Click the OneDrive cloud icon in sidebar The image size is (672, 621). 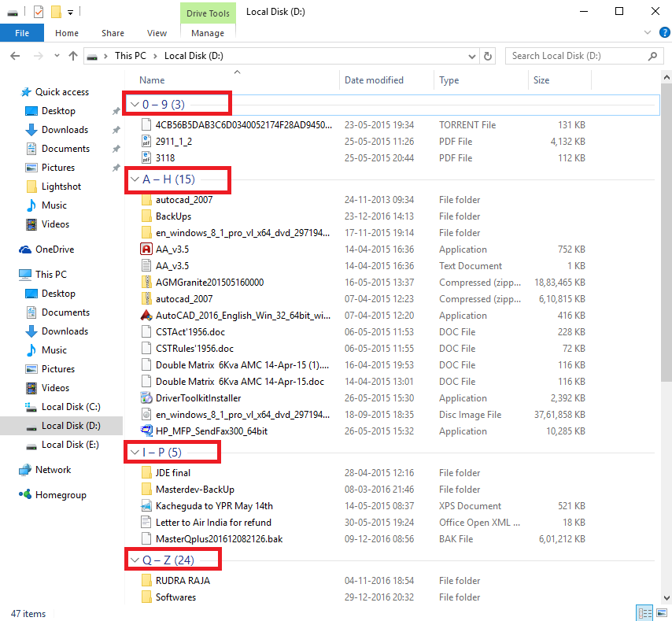[x=27, y=249]
